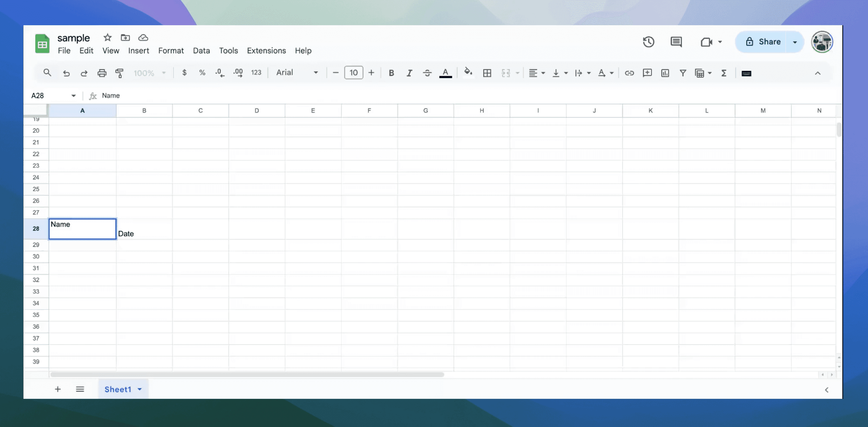Increase the font size
This screenshot has height=427, width=868.
click(371, 73)
